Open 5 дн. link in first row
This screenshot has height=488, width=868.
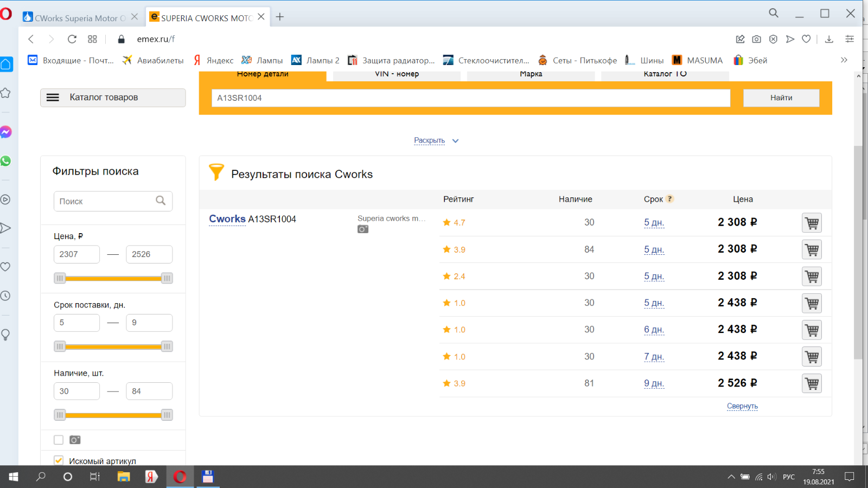click(654, 222)
